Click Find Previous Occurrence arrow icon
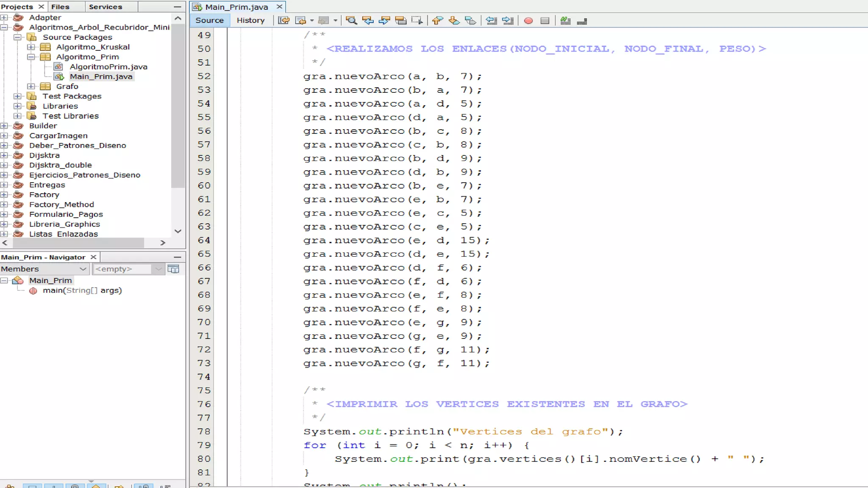Viewport: 868px width, 488px height. coord(368,20)
